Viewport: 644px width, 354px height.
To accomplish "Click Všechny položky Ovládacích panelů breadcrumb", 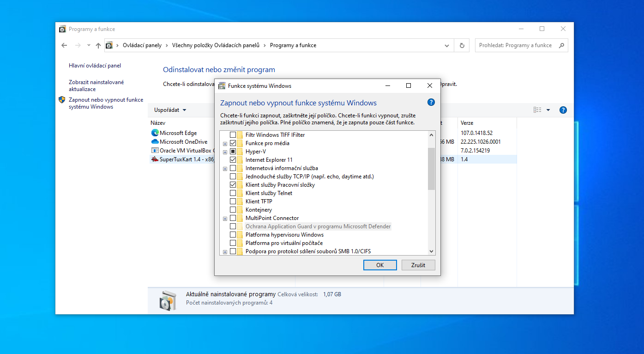I will [216, 45].
